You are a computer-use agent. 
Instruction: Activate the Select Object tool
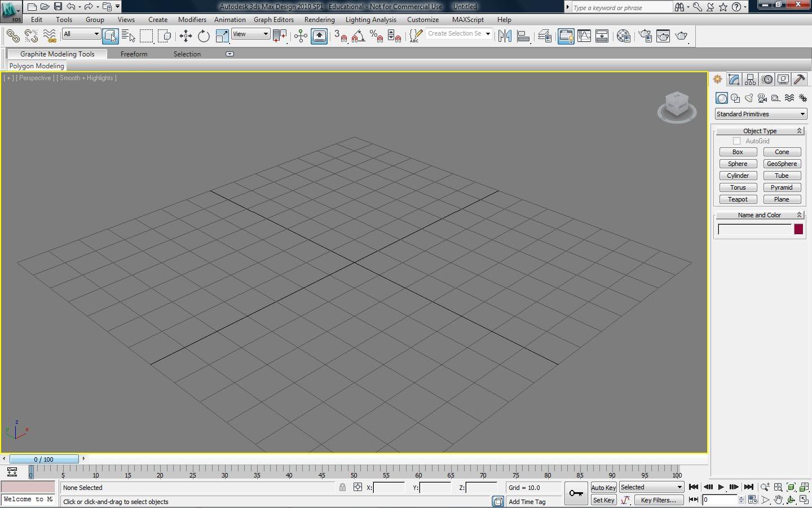coord(111,36)
